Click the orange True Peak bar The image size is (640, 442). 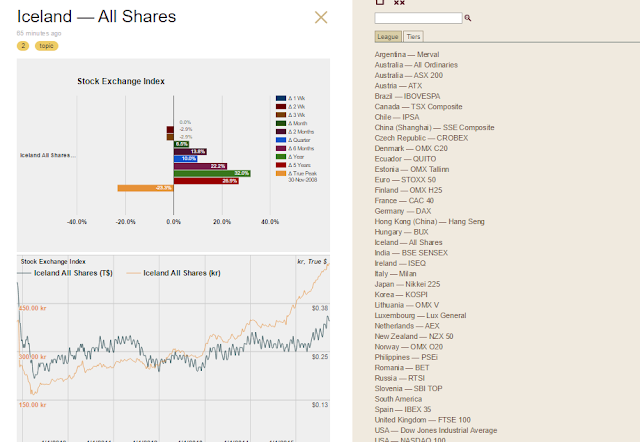[x=145, y=188]
